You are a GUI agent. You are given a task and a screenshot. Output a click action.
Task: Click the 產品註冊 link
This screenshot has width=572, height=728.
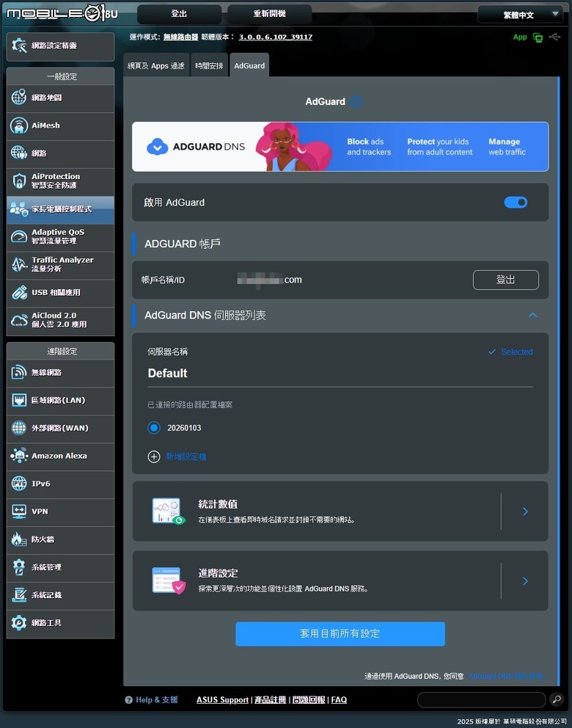point(270,699)
